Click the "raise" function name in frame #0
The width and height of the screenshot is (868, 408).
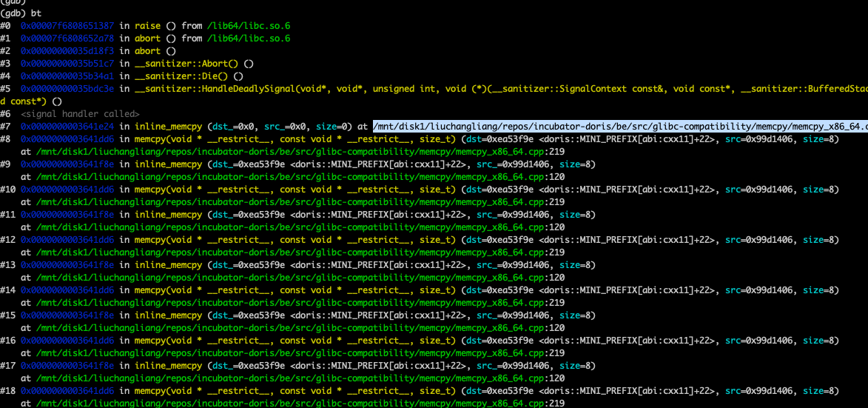click(148, 26)
